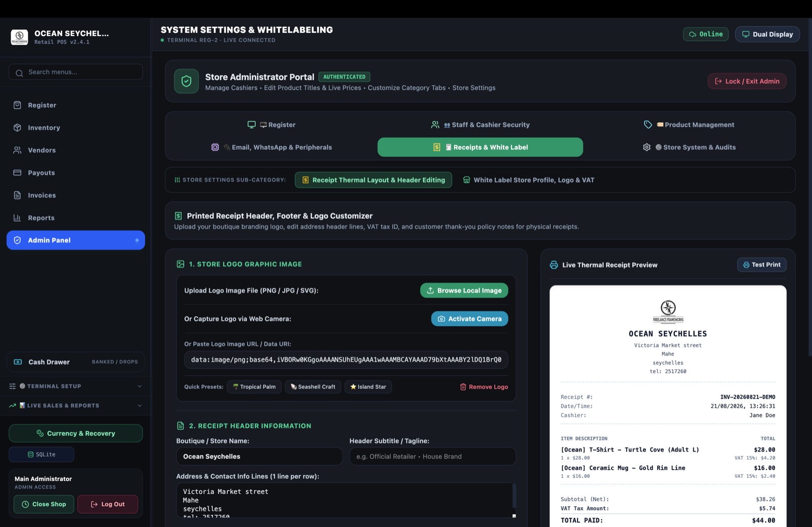The height and width of the screenshot is (527, 812).
Task: Click the image icon next to Store Logo Graphic
Action: (x=180, y=264)
